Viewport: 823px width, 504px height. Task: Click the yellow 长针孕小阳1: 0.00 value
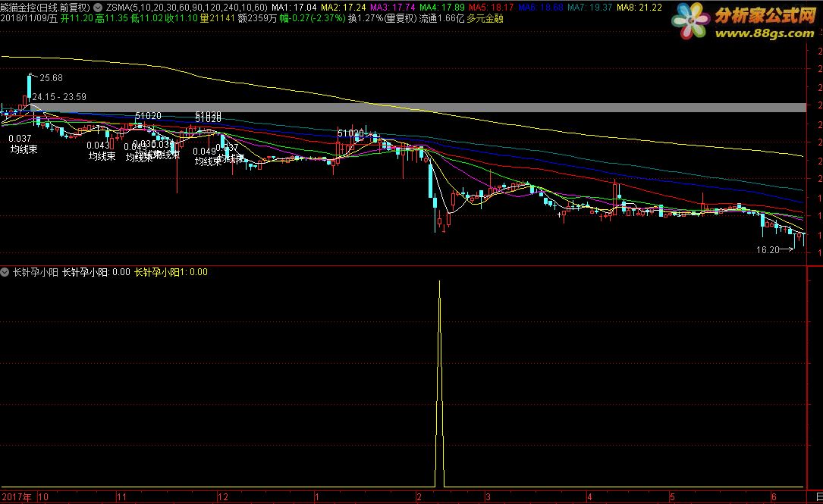(171, 271)
